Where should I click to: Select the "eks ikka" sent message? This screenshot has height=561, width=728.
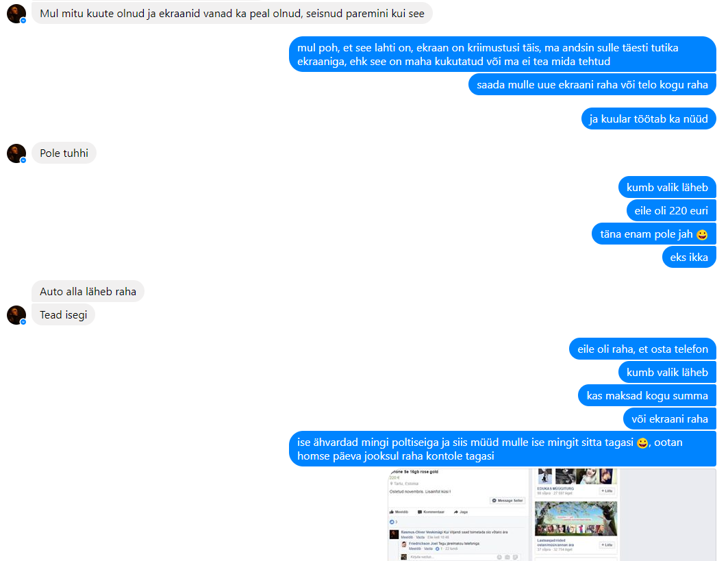(x=689, y=258)
